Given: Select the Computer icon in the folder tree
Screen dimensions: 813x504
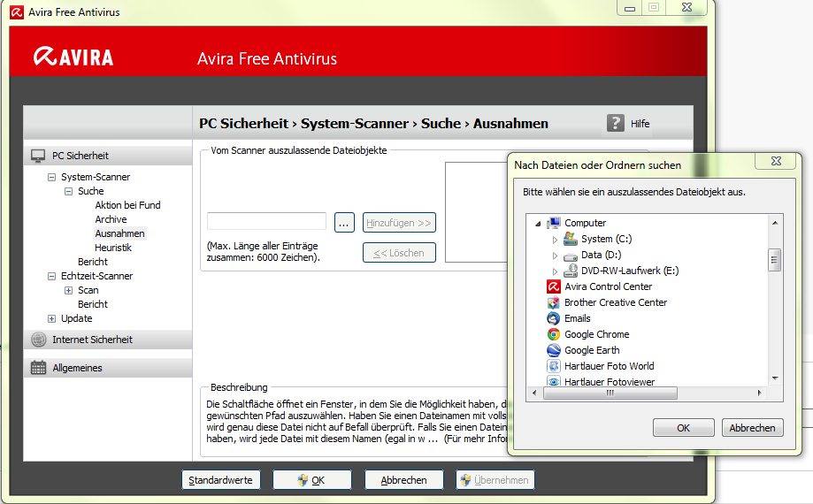Looking at the screenshot, I should [554, 223].
